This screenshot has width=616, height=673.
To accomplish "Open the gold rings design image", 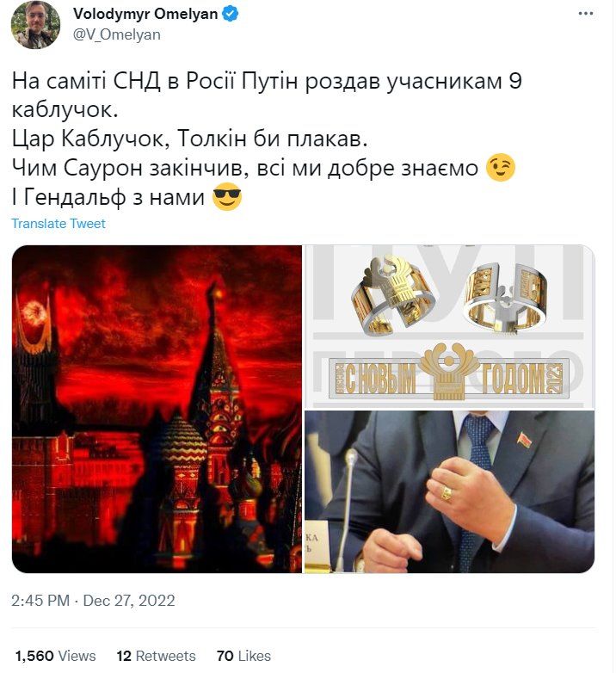I will [450, 326].
